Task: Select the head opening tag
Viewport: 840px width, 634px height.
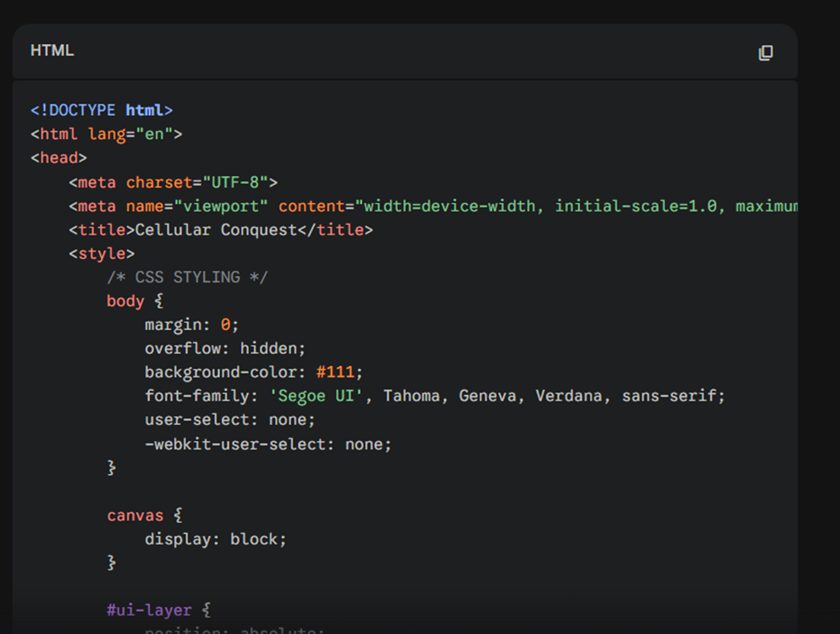Action: (x=57, y=157)
